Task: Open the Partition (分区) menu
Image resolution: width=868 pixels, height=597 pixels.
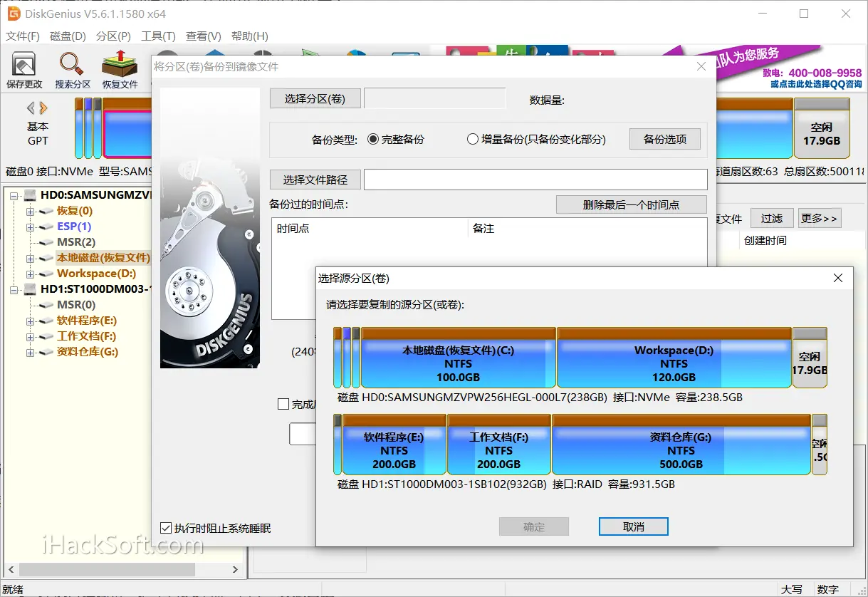Action: click(113, 36)
